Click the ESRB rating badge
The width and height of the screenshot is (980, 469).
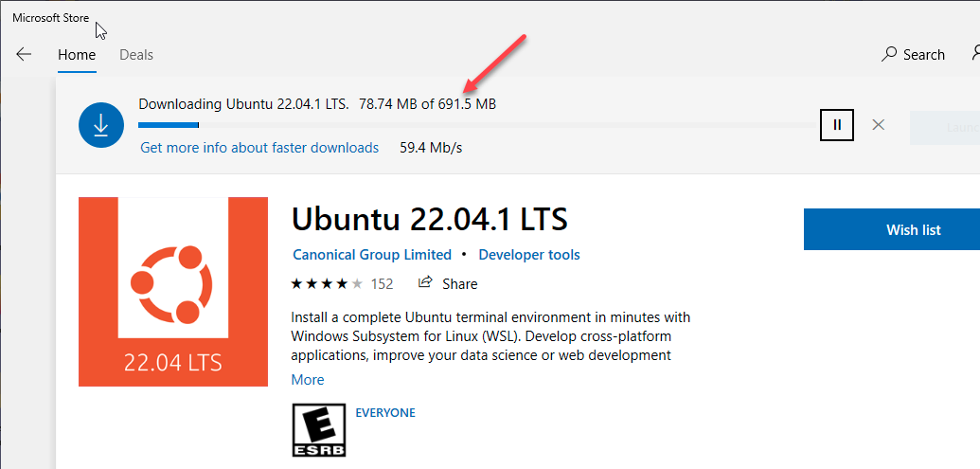point(319,430)
